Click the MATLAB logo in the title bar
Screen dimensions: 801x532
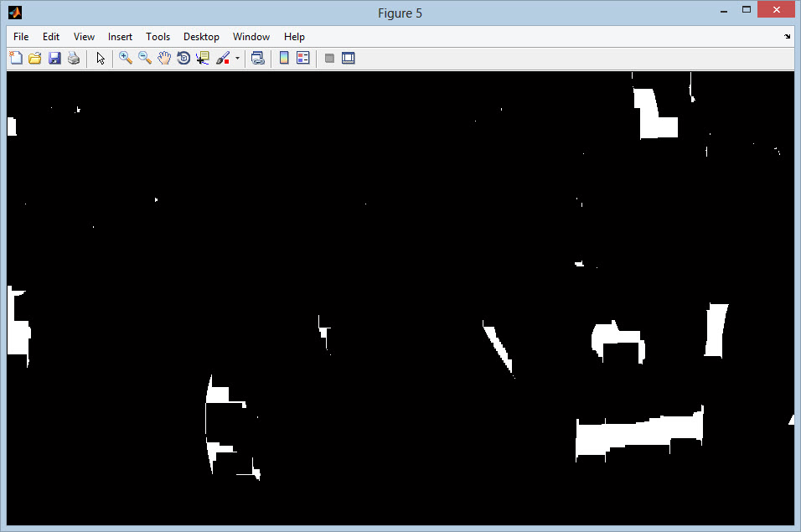15,13
